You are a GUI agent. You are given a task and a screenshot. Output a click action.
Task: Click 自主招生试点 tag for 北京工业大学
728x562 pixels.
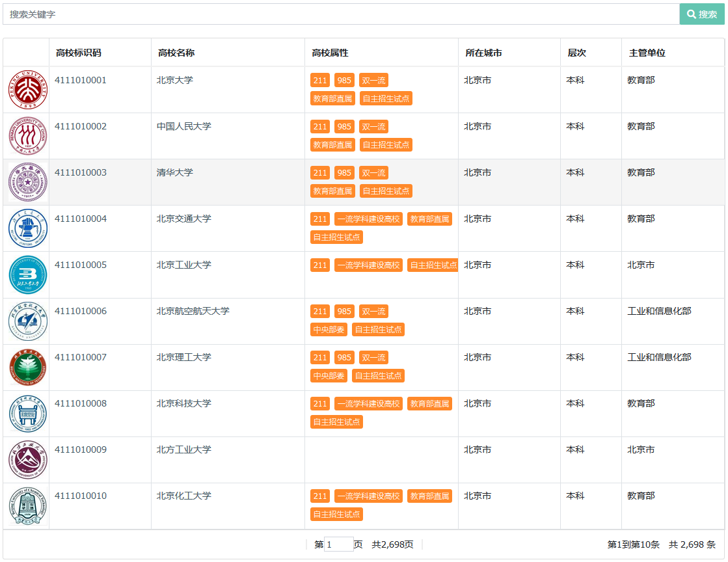433,265
